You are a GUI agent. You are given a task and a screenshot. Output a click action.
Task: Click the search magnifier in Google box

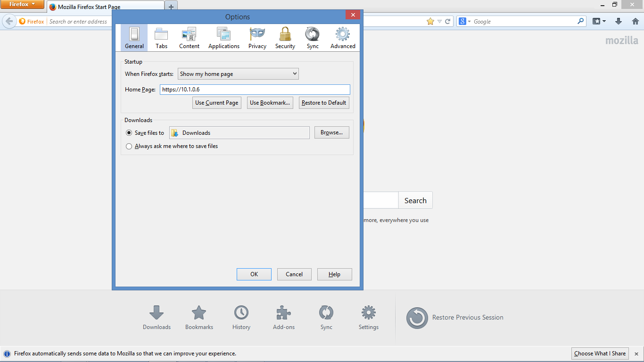[x=581, y=21]
